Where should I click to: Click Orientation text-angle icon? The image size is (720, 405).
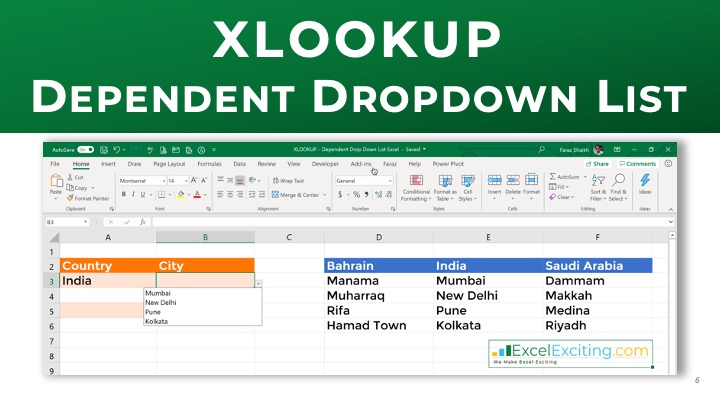click(253, 180)
